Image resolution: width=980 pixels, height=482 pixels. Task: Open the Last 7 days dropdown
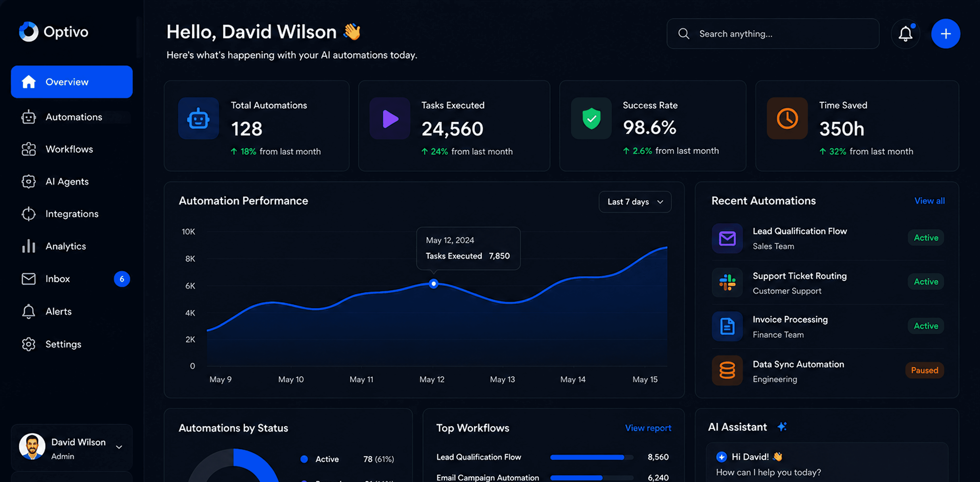pos(635,202)
